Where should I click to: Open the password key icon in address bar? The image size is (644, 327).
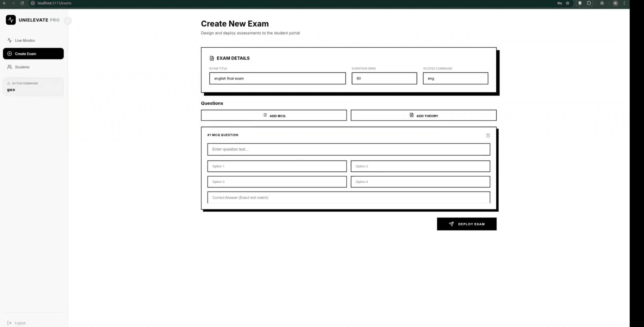(559, 3)
